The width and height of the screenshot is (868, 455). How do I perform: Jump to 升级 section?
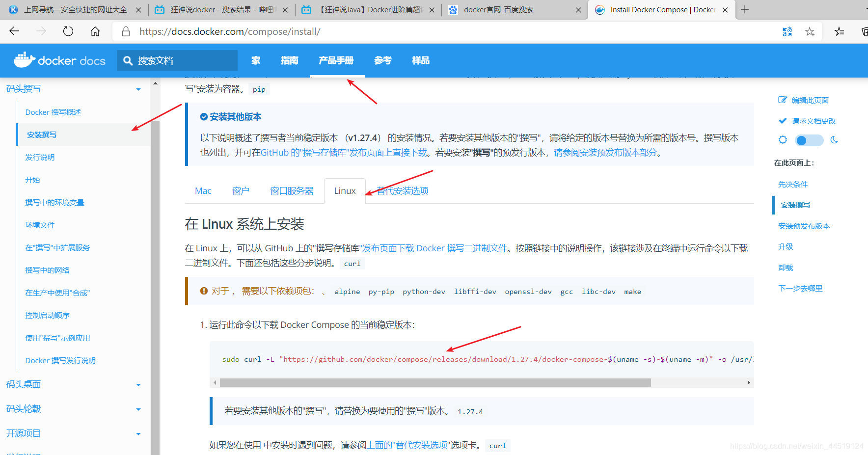786,247
